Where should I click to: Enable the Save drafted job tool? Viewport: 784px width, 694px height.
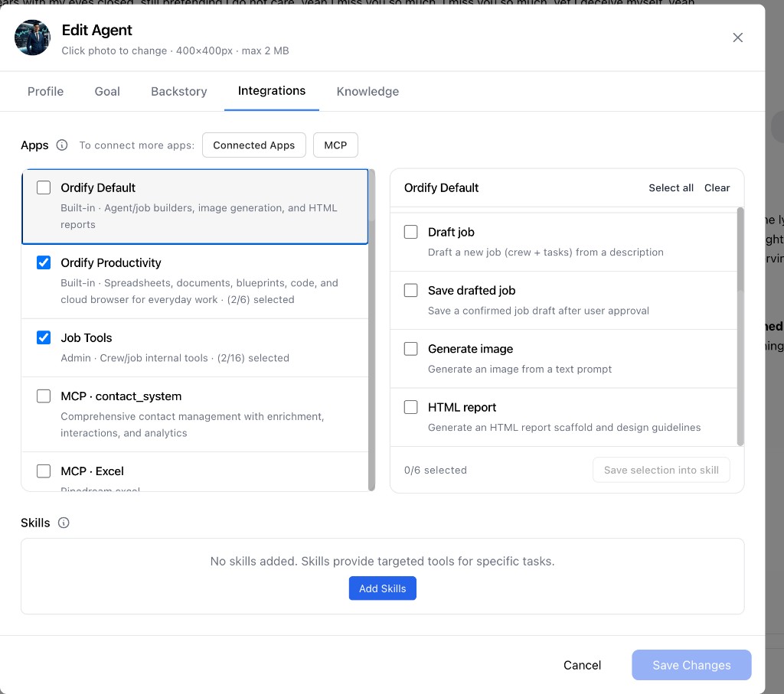(x=410, y=290)
